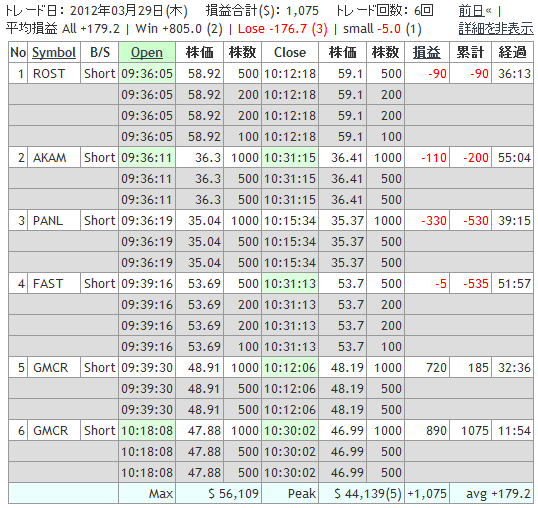Click open time 09:39:30 in GMCR row 5
The height and width of the screenshot is (508, 538).
point(147,368)
